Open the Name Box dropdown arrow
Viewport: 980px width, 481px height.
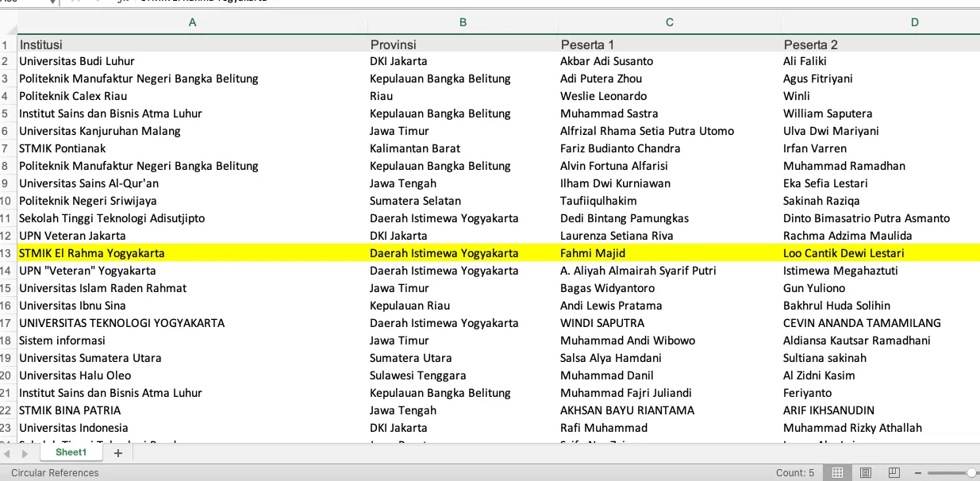pyautogui.click(x=52, y=2)
